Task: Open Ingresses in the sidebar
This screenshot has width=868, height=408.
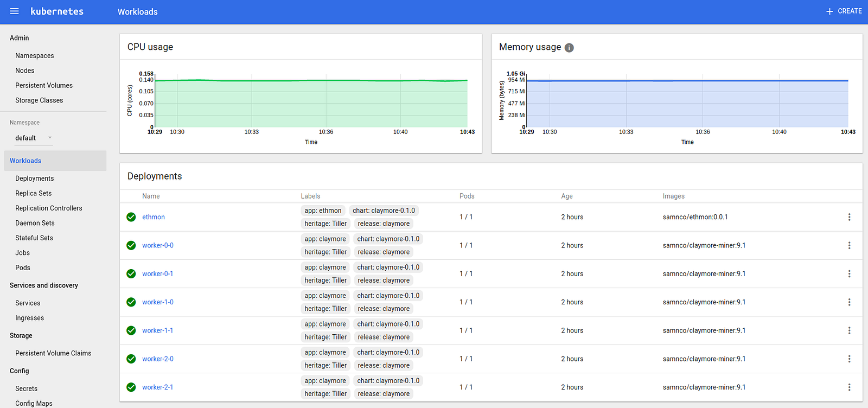Action: pos(30,318)
